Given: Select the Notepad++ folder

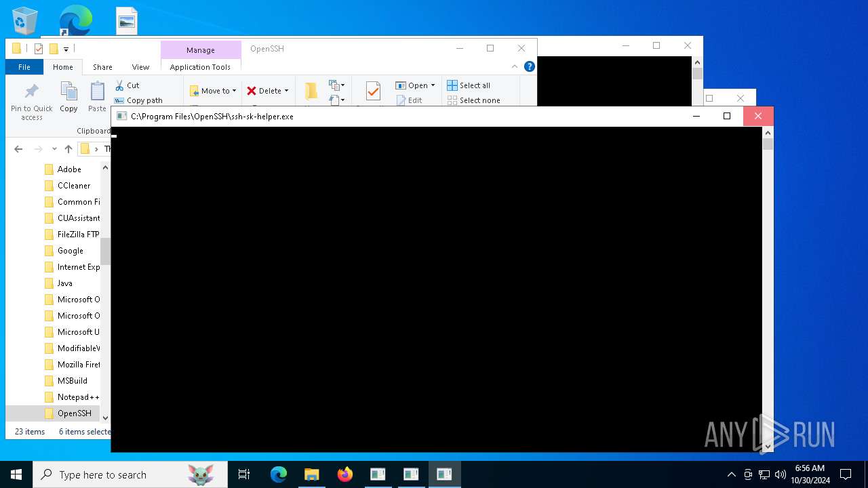Looking at the screenshot, I should 72,397.
